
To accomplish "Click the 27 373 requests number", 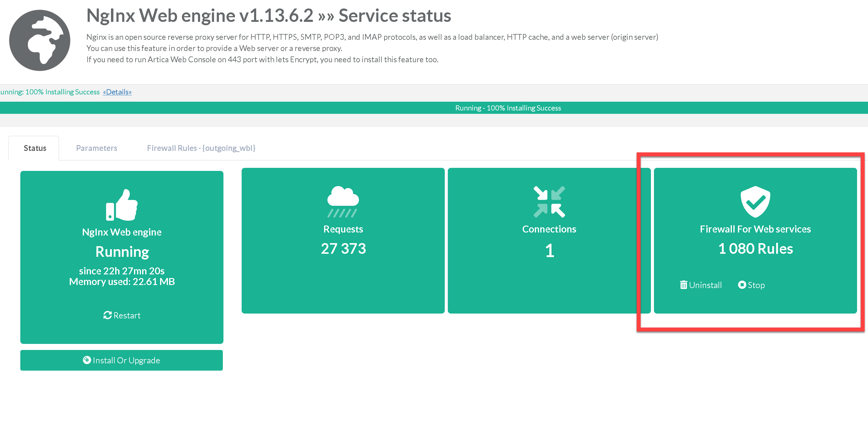I will 343,249.
